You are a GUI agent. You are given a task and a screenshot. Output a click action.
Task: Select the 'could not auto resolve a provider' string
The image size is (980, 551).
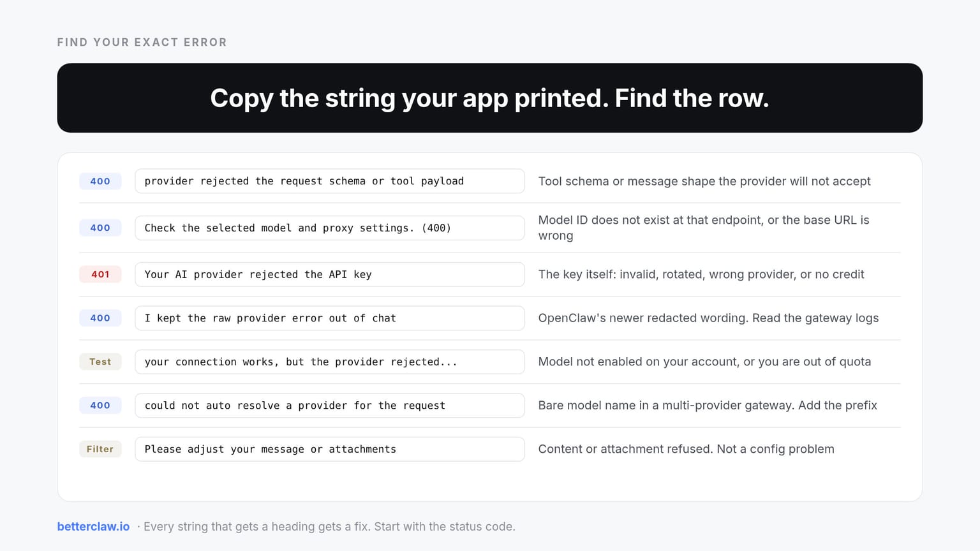tap(330, 406)
